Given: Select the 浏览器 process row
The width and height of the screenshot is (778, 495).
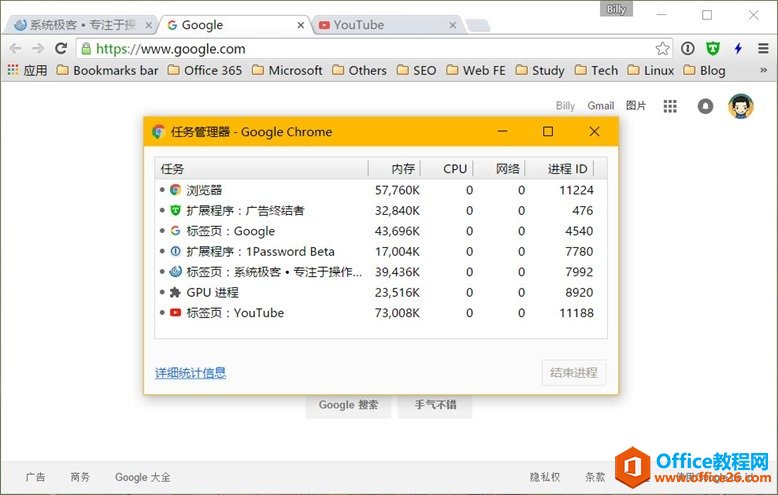Looking at the screenshot, I should pos(381,190).
